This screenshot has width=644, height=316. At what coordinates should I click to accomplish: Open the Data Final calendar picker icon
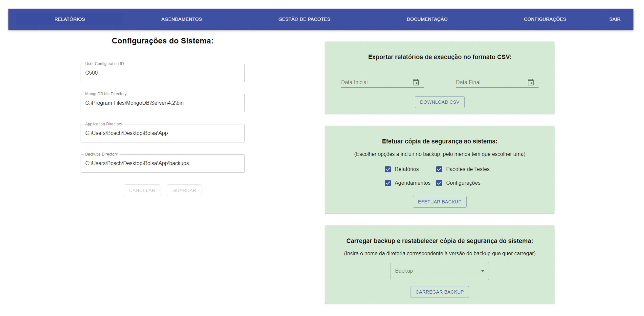point(530,82)
